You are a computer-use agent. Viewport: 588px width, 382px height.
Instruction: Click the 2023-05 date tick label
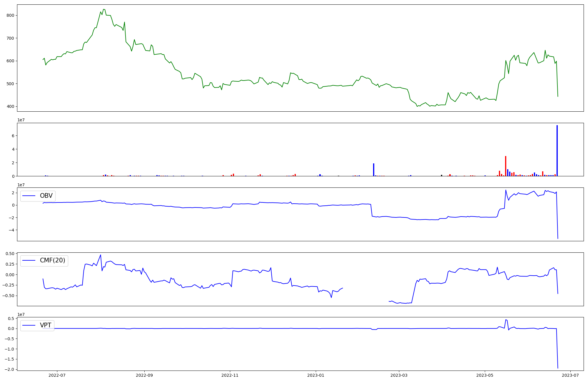coord(485,375)
